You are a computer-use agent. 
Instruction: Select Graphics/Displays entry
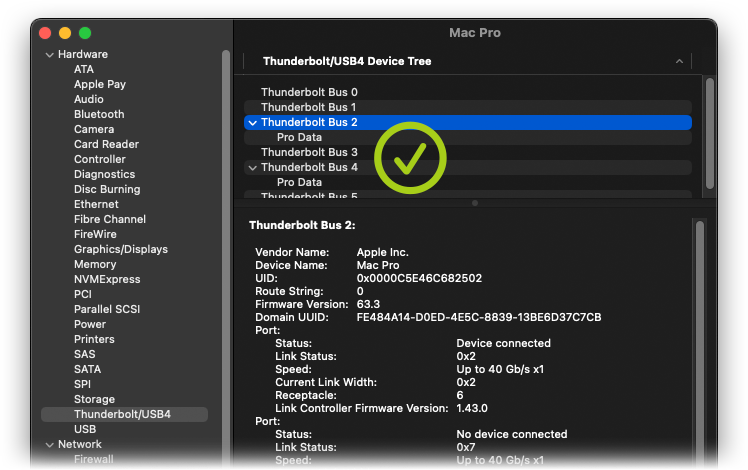tap(121, 249)
